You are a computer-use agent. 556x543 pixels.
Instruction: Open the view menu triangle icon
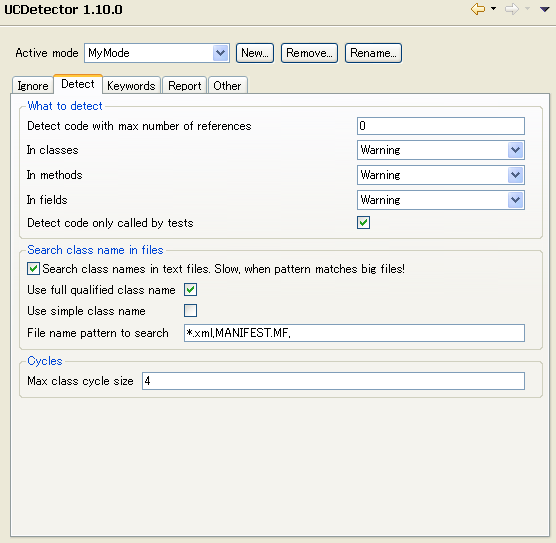point(544,9)
